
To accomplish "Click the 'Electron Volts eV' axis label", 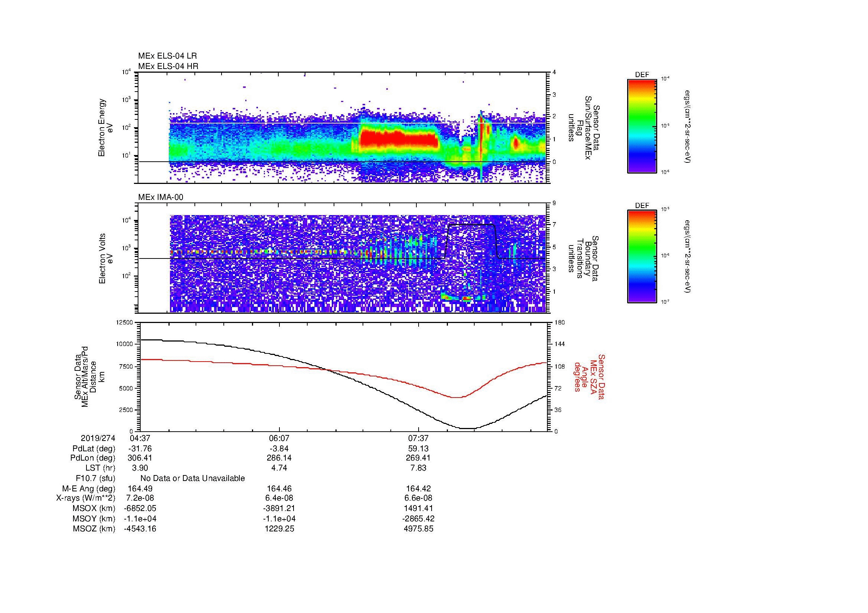I will (106, 258).
